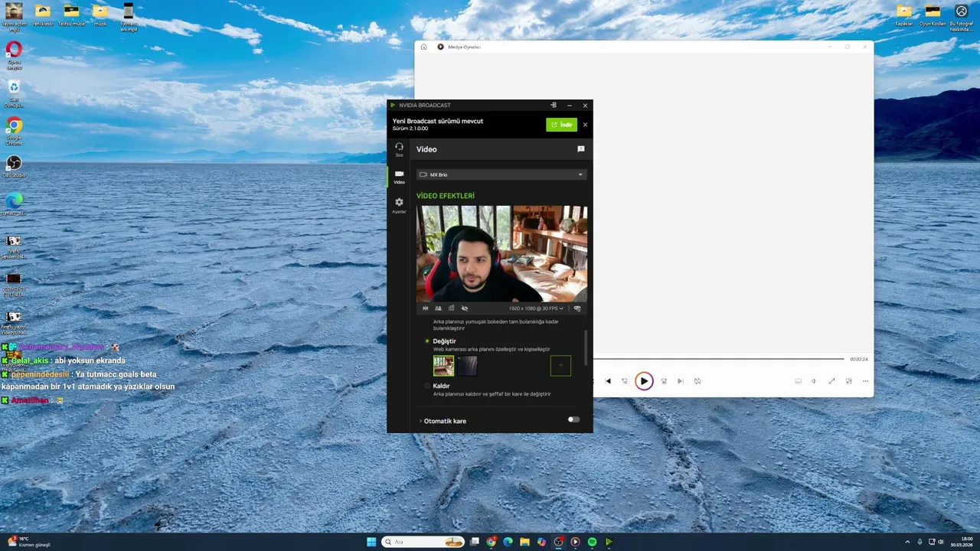980x551 pixels.
Task: Open the feedback icon next to the Video heading
Action: pos(580,149)
